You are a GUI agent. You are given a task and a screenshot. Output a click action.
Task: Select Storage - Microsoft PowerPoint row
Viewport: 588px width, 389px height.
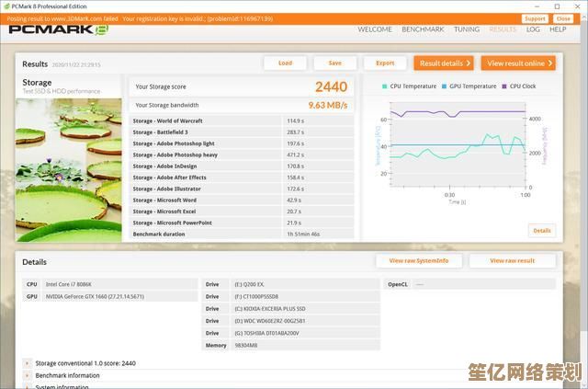click(242, 223)
